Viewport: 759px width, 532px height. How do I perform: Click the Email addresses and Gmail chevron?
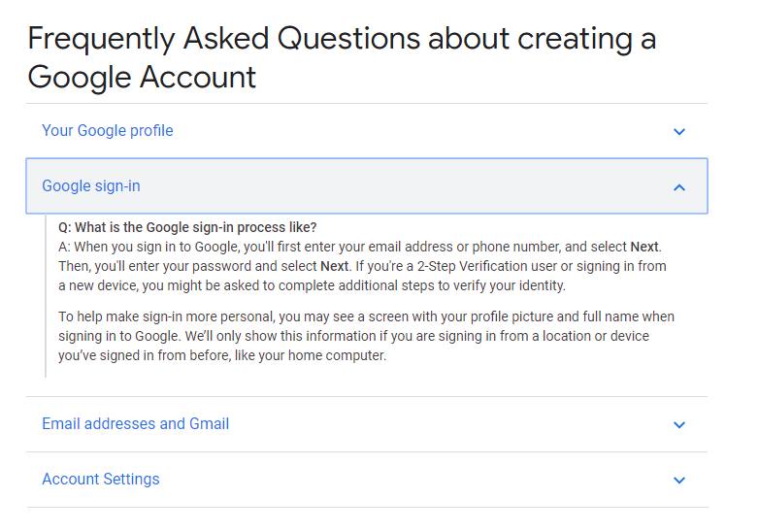(679, 425)
